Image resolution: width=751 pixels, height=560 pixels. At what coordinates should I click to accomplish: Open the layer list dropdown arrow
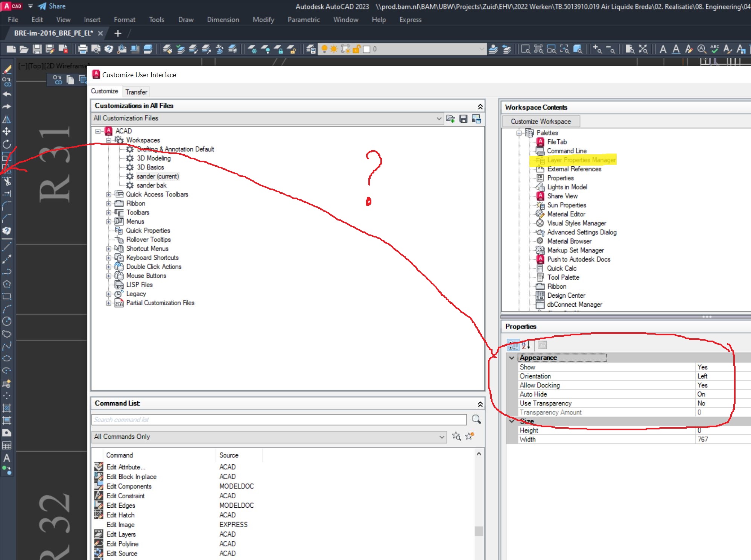tap(482, 49)
